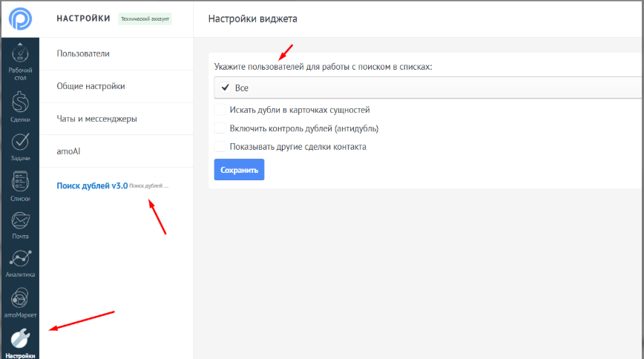The height and width of the screenshot is (359, 644).
Task: Open Чаты и мессенджеры settings
Action: (96, 119)
